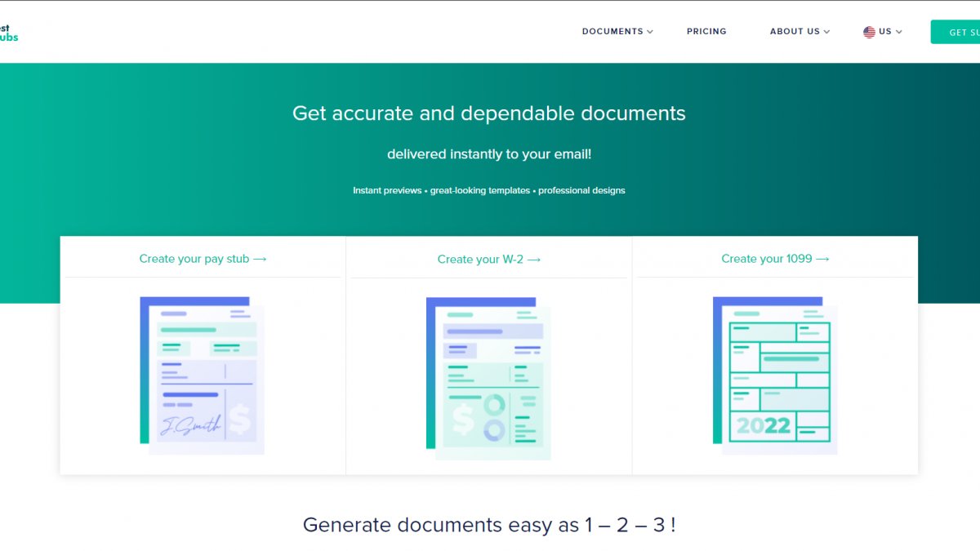Click 'Generate documents easy as 1 – 2 – 3 !' heading
980x551 pixels.
tap(489, 525)
